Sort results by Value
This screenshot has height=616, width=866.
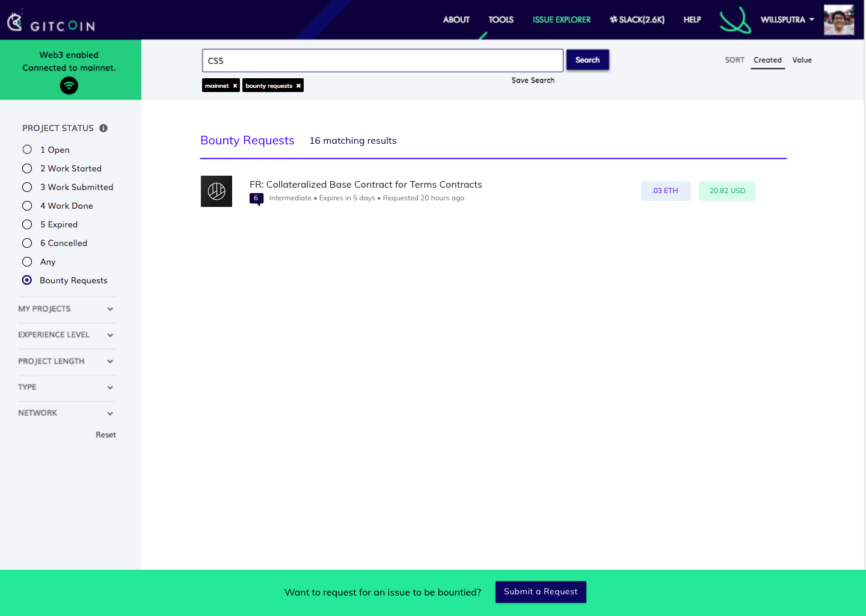click(802, 60)
